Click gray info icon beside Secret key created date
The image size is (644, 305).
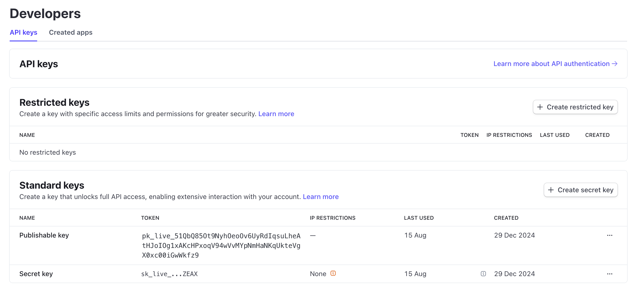click(483, 274)
